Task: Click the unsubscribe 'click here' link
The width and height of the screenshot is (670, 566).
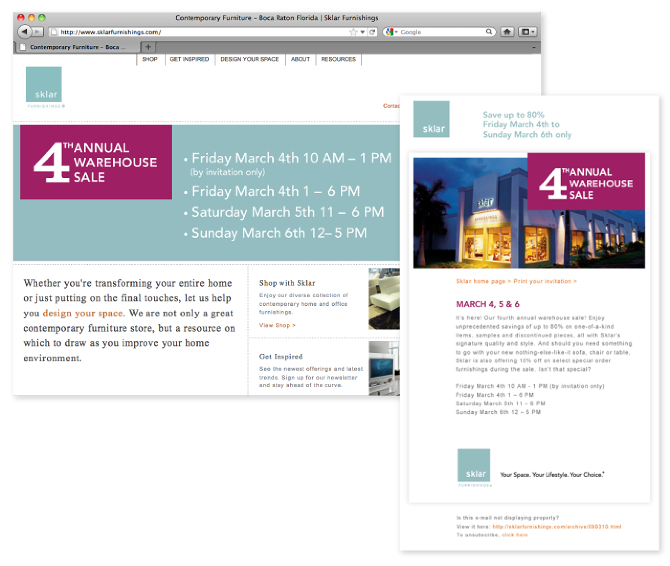Action: click(514, 535)
